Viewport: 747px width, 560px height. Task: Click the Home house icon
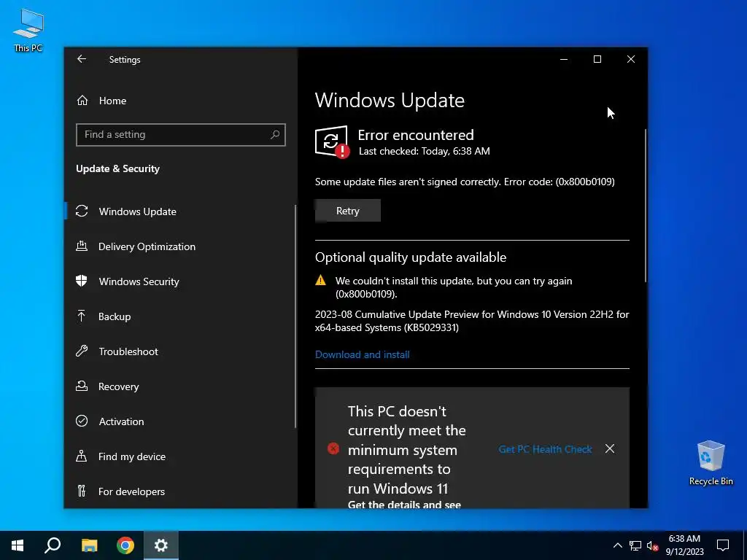(82, 101)
